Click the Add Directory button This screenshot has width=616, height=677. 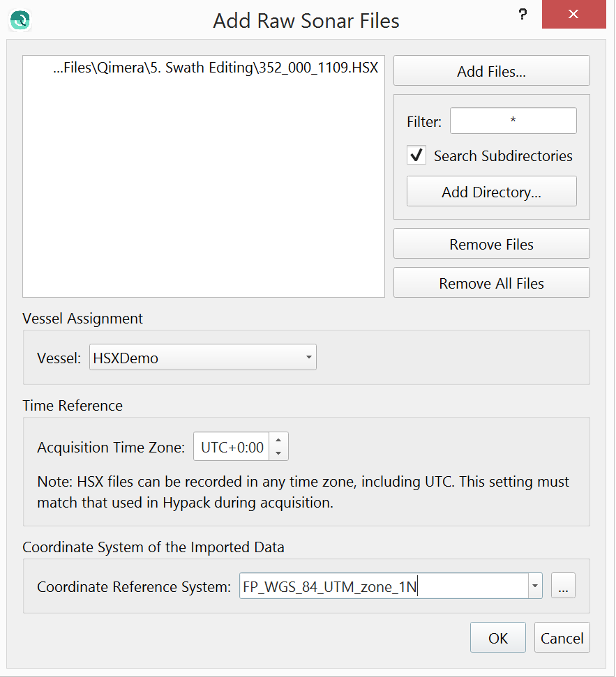point(491,192)
